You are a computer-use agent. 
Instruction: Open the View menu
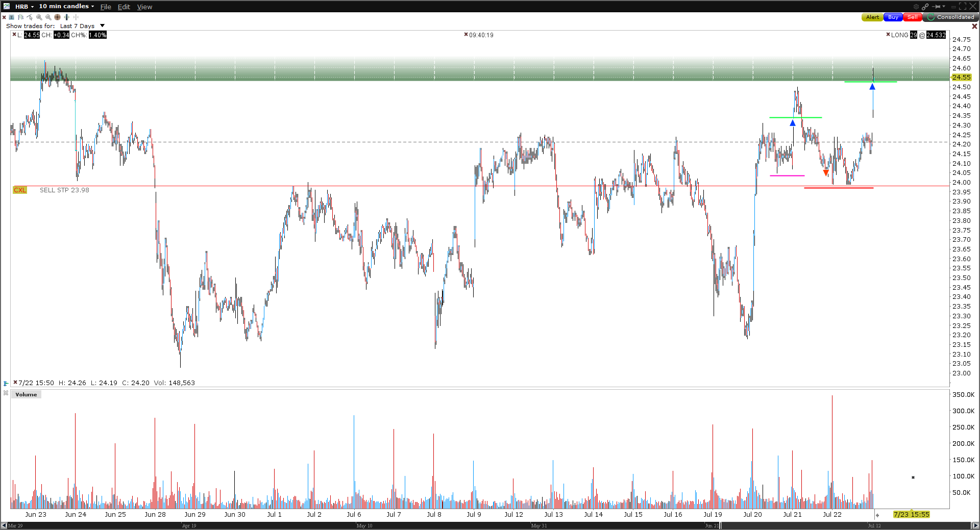point(144,7)
